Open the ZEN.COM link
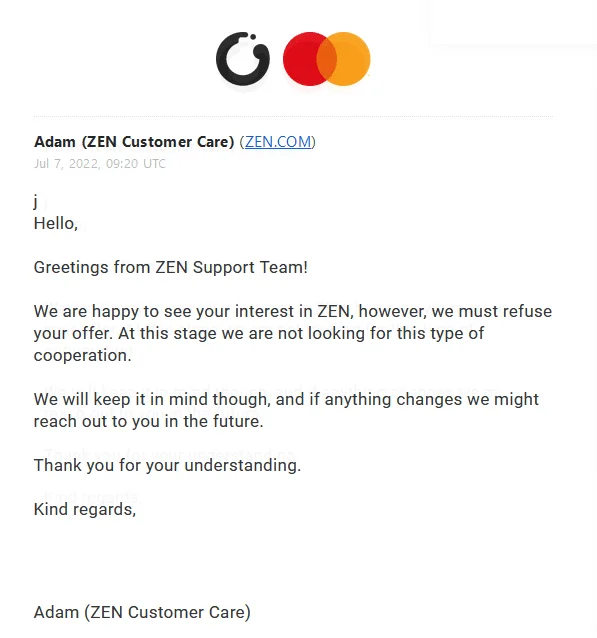The width and height of the screenshot is (597, 638). click(x=278, y=142)
